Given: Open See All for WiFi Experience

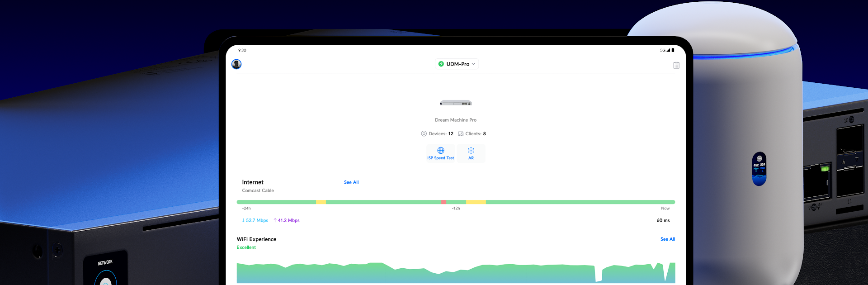Looking at the screenshot, I should coord(668,239).
